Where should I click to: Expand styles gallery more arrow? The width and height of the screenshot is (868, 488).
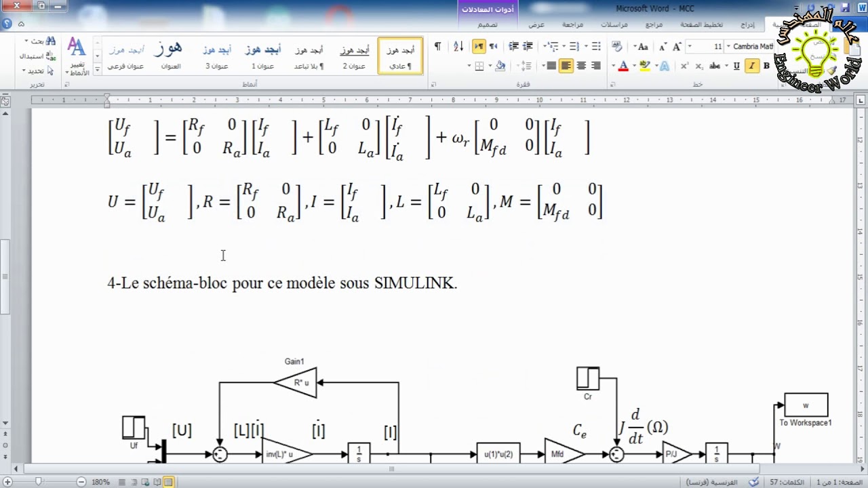coord(98,68)
